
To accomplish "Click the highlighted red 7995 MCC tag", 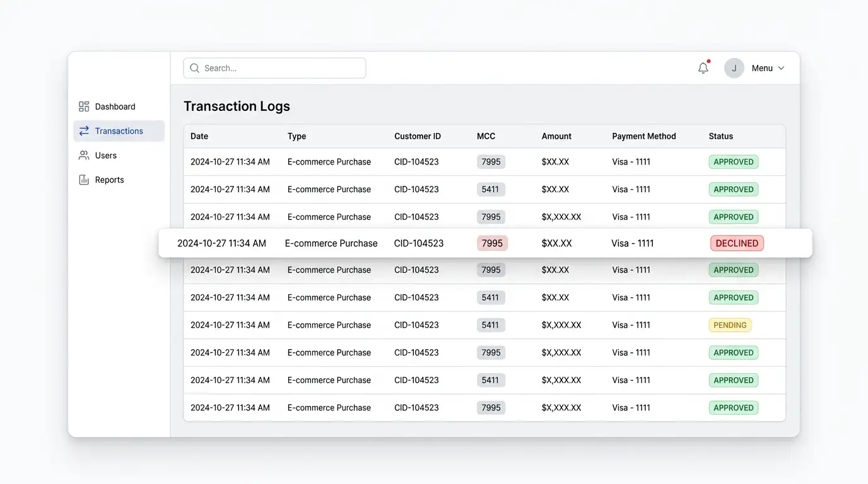I will pyautogui.click(x=492, y=243).
